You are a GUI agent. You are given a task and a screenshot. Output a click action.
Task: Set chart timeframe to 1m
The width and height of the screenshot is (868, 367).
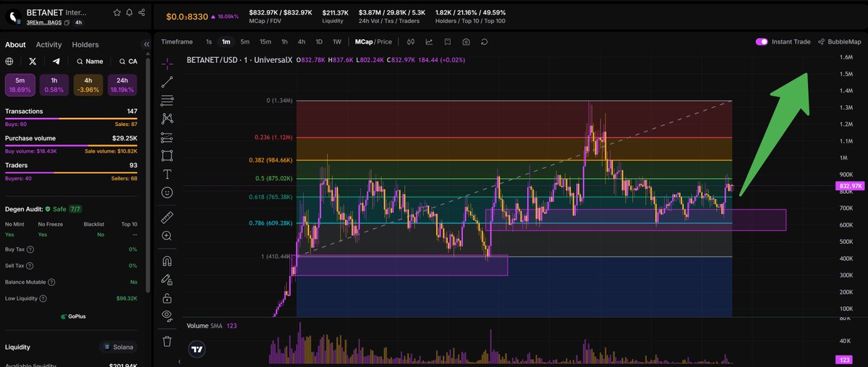tap(226, 41)
